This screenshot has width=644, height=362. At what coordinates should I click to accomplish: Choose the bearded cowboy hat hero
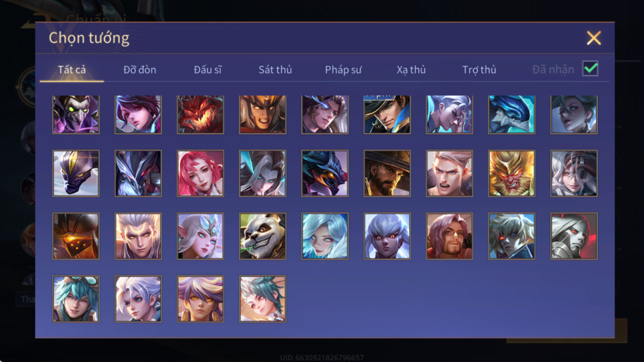[387, 173]
